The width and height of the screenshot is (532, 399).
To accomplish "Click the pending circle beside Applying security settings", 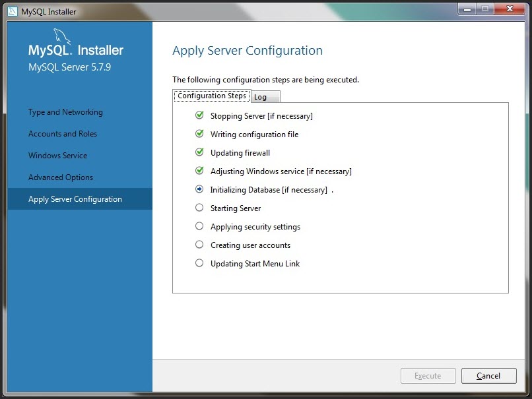I will point(199,226).
